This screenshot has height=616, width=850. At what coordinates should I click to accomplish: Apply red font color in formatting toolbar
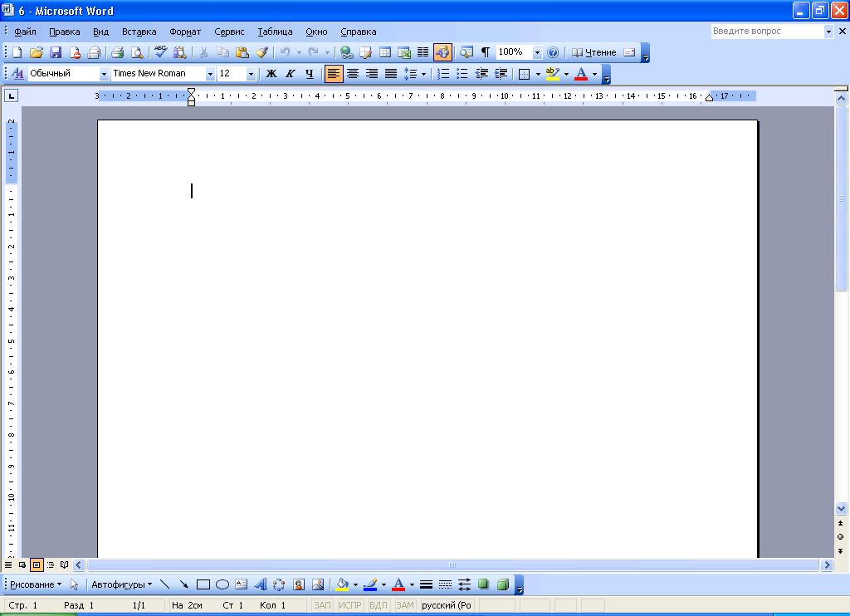tap(581, 74)
